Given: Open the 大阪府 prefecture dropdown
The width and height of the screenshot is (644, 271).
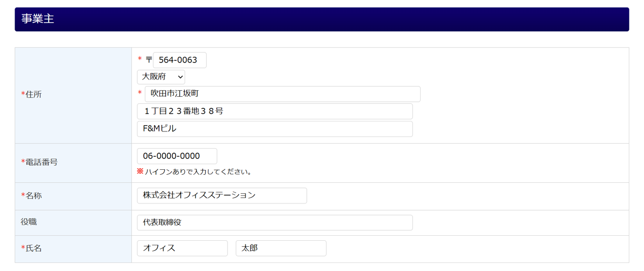Looking at the screenshot, I should pyautogui.click(x=161, y=77).
